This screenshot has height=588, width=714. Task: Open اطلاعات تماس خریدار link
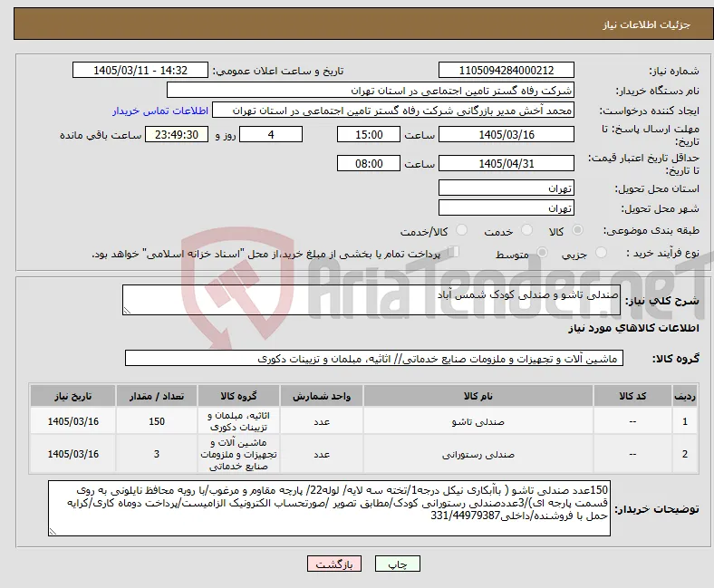tap(160, 111)
